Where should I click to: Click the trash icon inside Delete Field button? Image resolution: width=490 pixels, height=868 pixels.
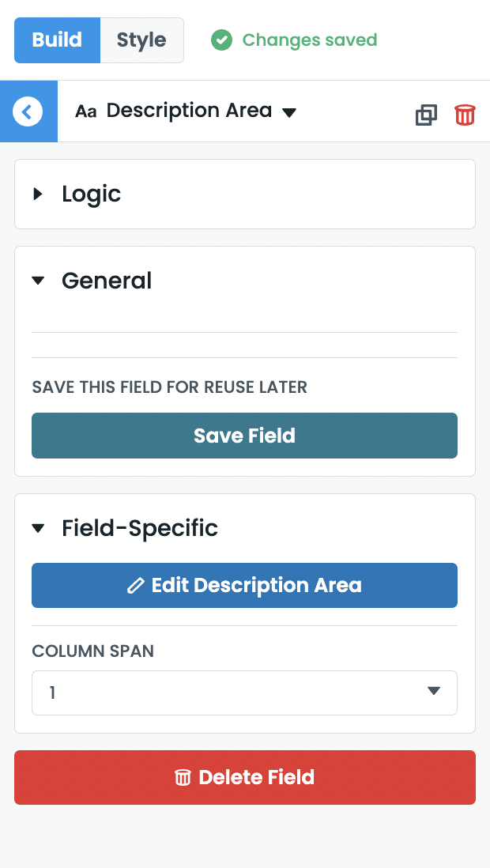point(183,777)
